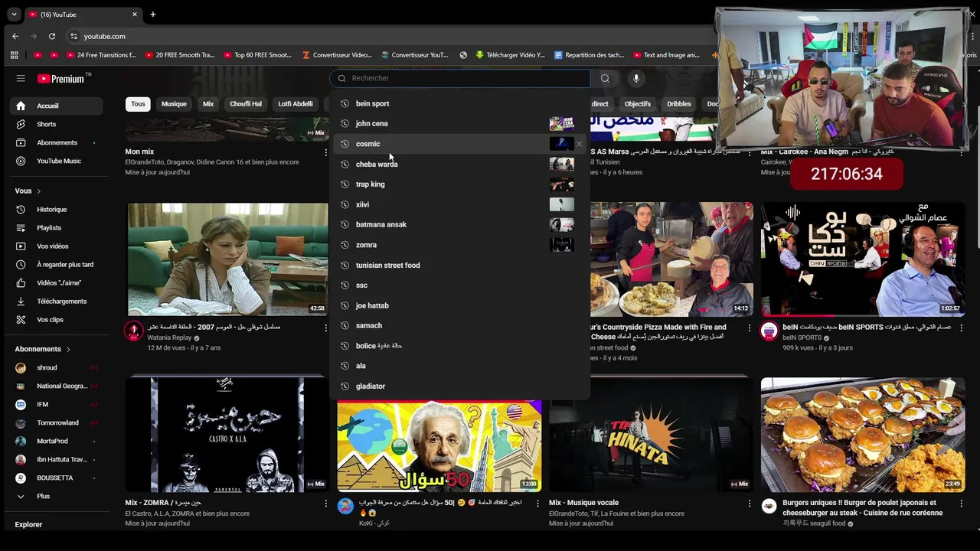The width and height of the screenshot is (980, 551).
Task: Select the 'john cena' search suggestion
Action: pos(459,123)
